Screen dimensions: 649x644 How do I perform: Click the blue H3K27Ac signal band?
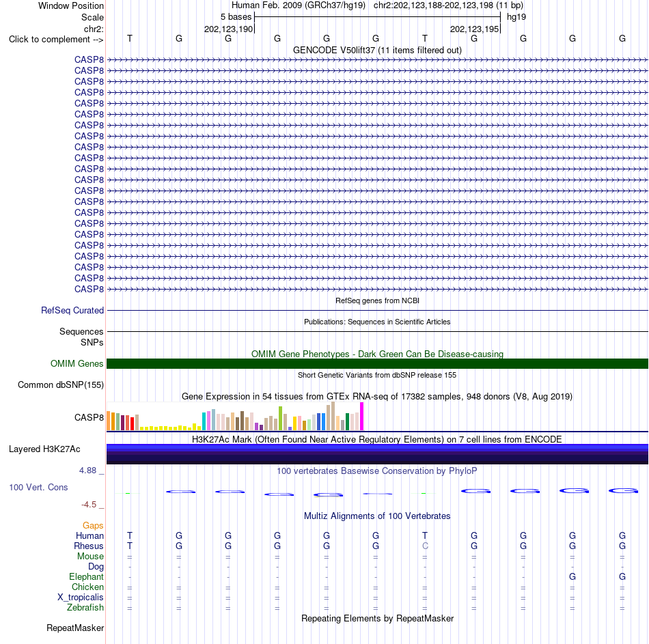tap(377, 454)
